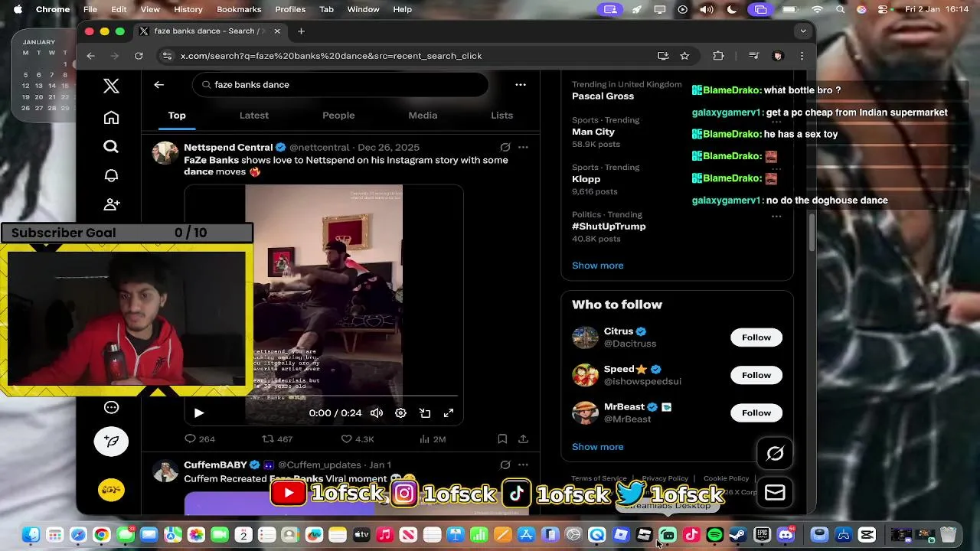Open Grok icon on CuffemBABY post

coord(505,465)
